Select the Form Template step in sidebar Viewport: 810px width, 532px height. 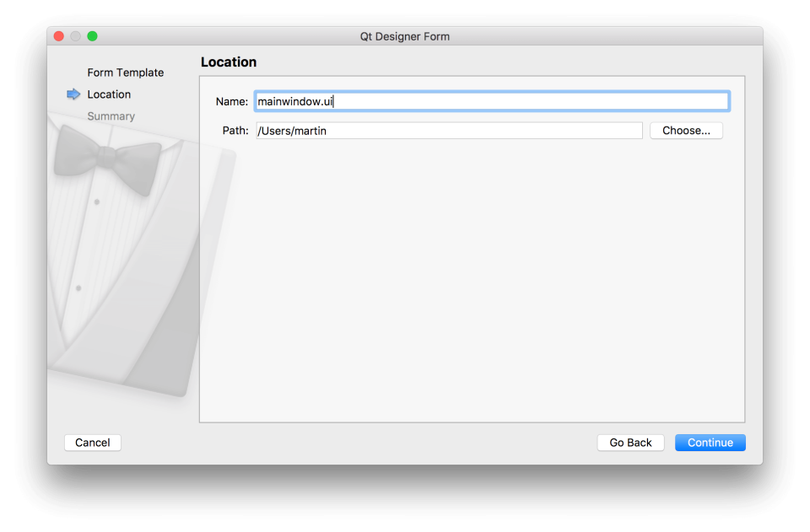(x=125, y=73)
